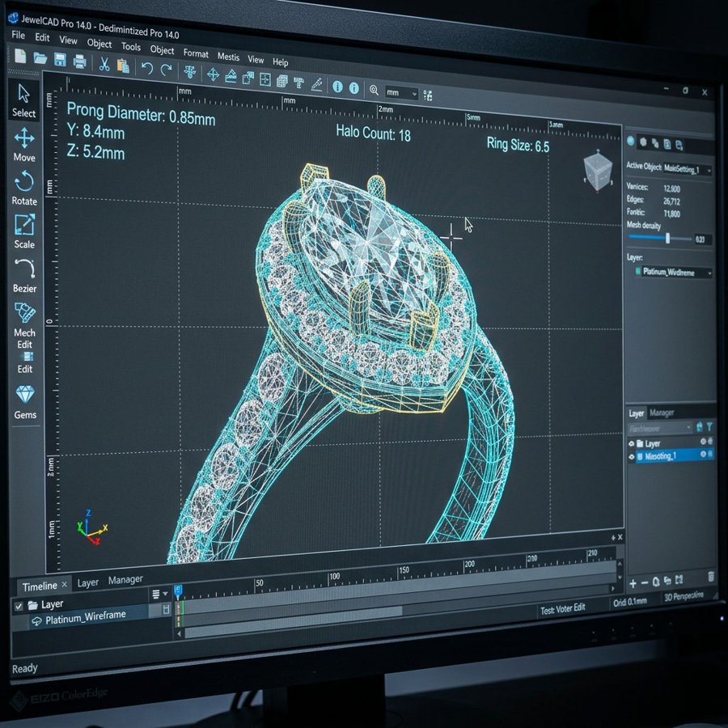This screenshot has height=728, width=728.
Task: Open the mm units dropdown
Action: [401, 93]
